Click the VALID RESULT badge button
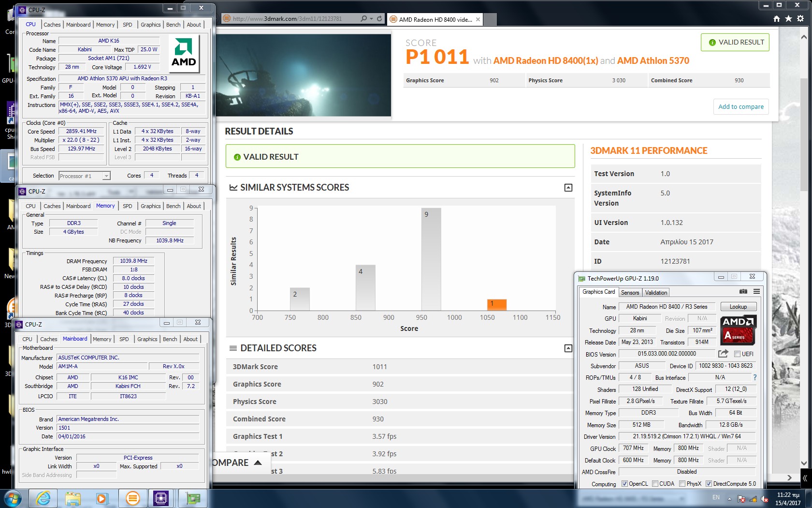This screenshot has height=508, width=812. tap(735, 43)
